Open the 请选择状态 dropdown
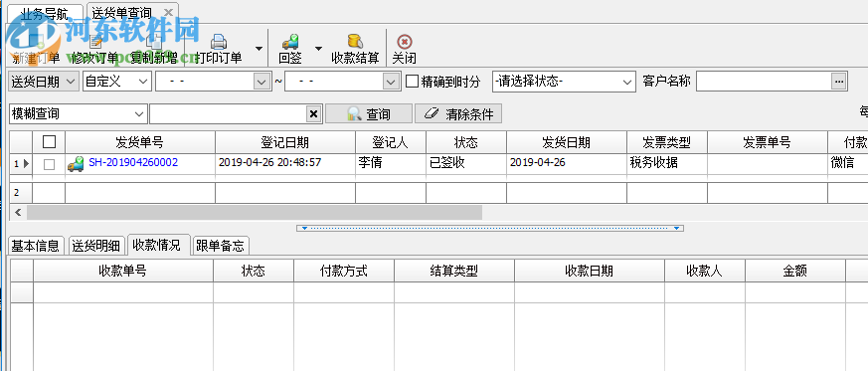Screen dimensions: 868x371 (627, 82)
